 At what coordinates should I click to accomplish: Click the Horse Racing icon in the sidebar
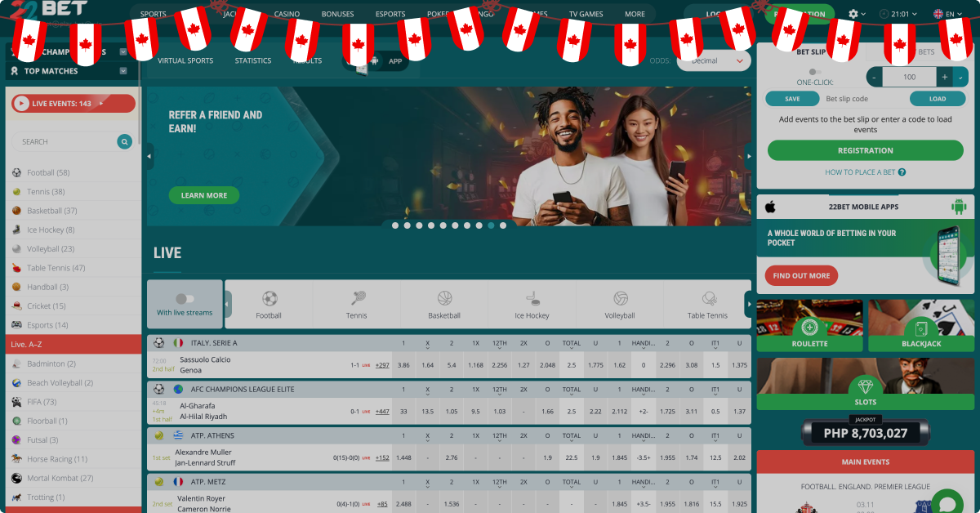point(18,458)
